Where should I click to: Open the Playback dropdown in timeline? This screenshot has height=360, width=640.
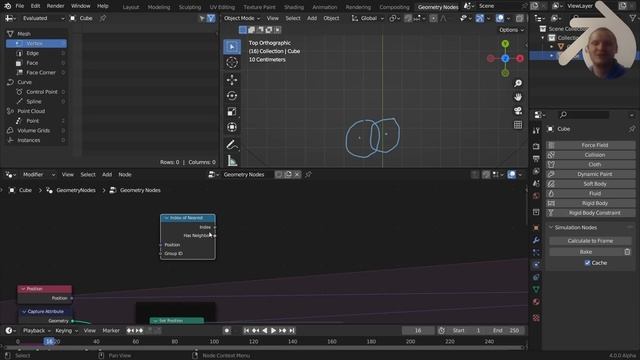pos(36,331)
